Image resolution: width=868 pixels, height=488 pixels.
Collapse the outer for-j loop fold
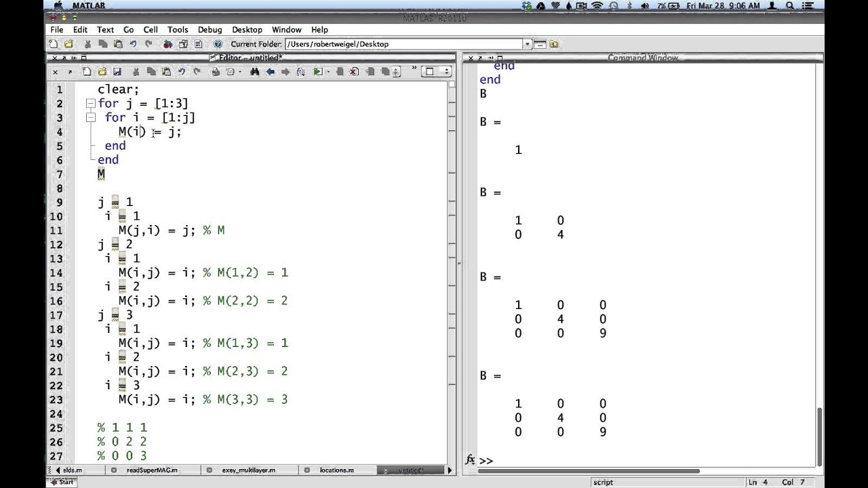click(x=90, y=104)
